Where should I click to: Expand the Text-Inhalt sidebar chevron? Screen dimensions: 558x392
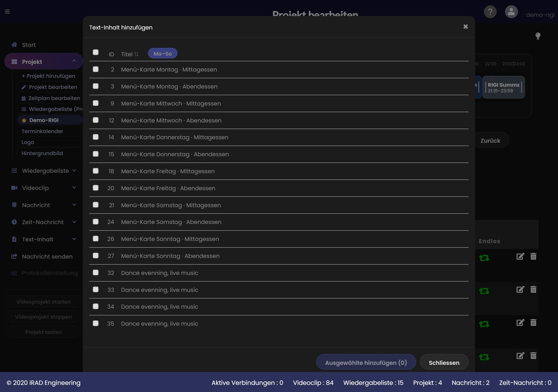[x=74, y=239]
